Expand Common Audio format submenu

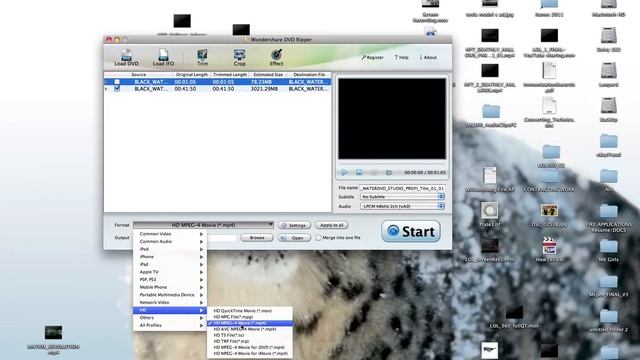pyautogui.click(x=170, y=242)
